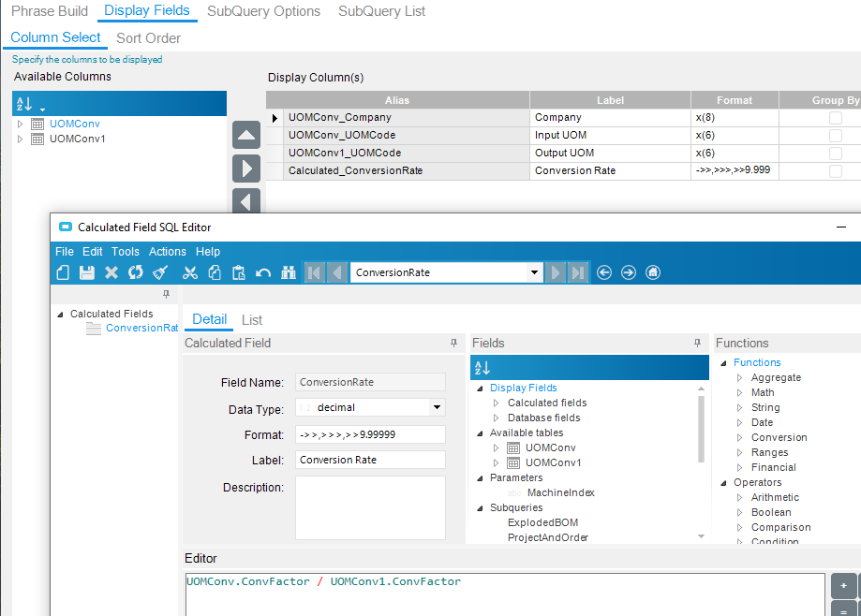Viewport: 861px width, 616px height.
Task: Select ProjectAndOrder subquery
Action: [548, 537]
